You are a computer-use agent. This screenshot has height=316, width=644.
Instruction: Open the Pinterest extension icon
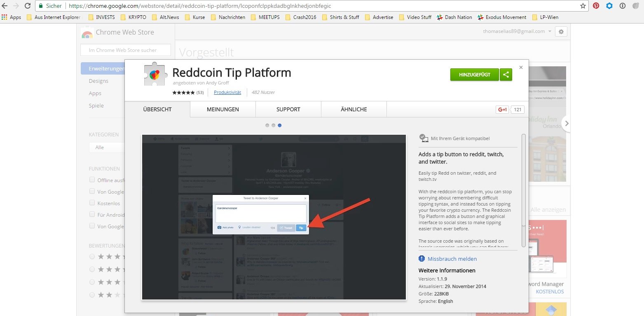coord(596,6)
